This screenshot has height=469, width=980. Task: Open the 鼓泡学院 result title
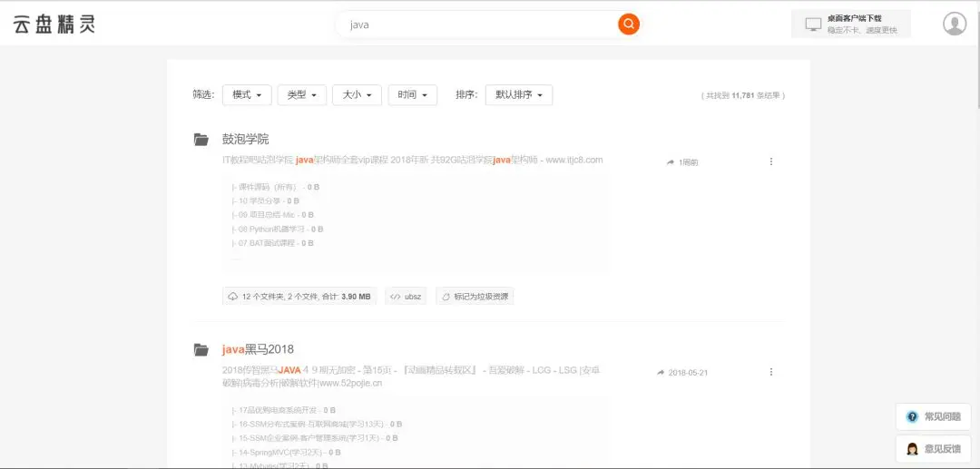tap(246, 140)
